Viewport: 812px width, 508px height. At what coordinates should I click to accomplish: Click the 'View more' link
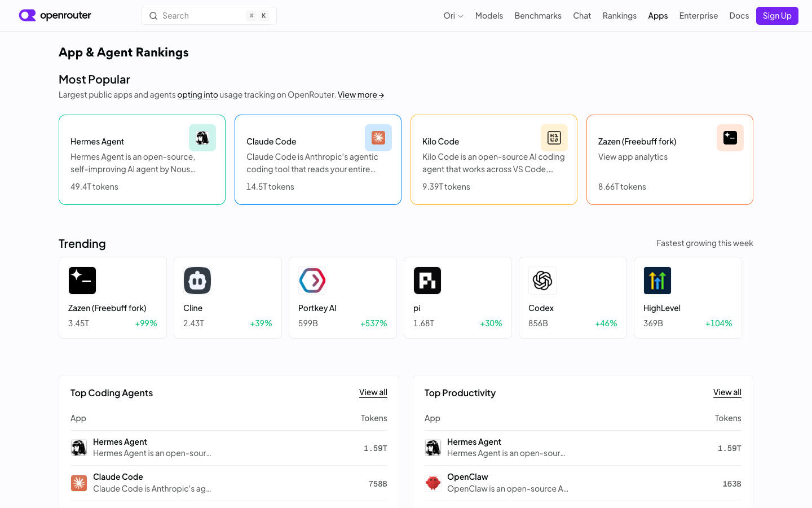361,95
